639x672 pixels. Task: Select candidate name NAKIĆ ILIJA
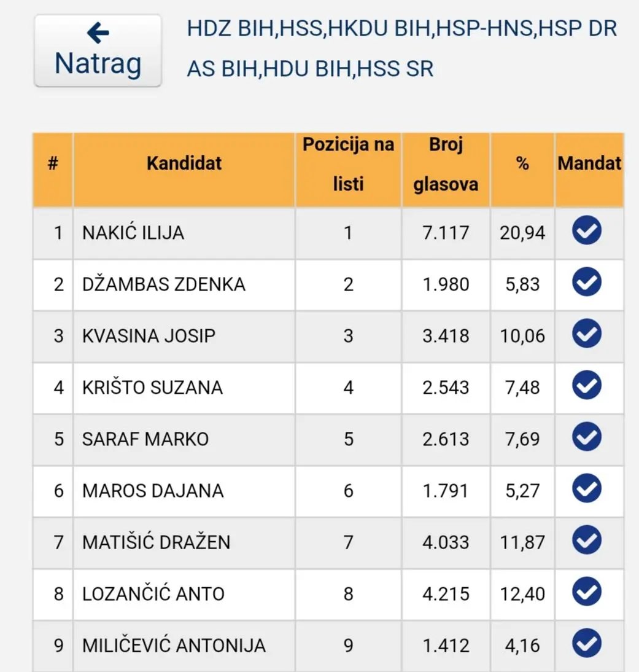(133, 233)
